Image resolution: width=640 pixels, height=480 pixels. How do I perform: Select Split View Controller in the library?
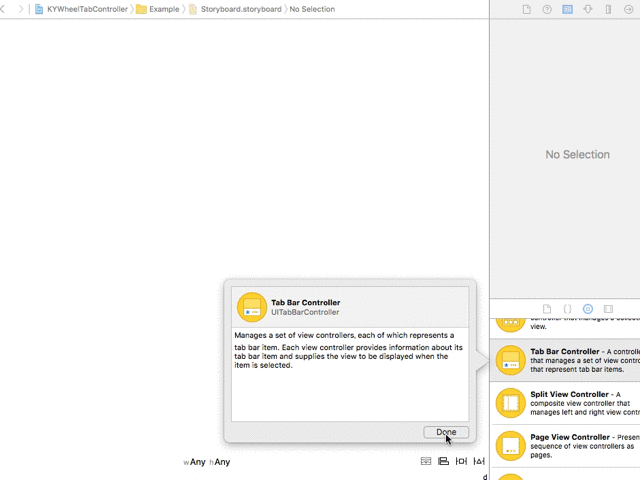click(565, 403)
